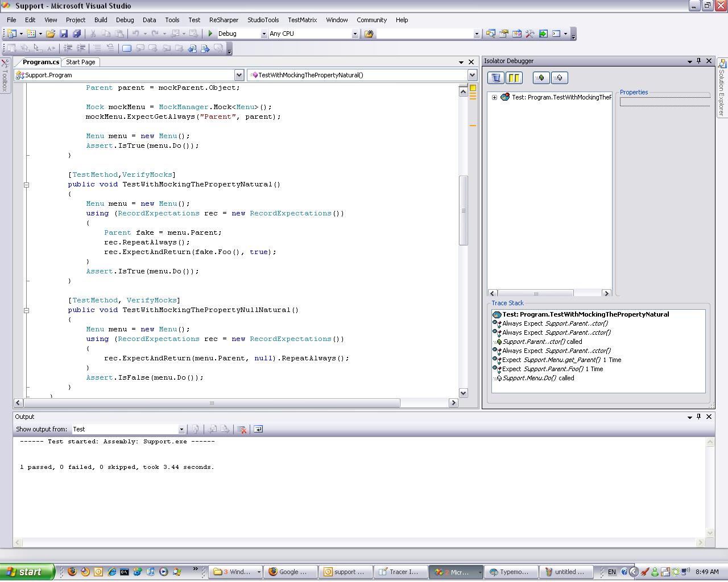Click the Decrease Indent icon
The width and height of the screenshot is (728, 582).
(68, 48)
